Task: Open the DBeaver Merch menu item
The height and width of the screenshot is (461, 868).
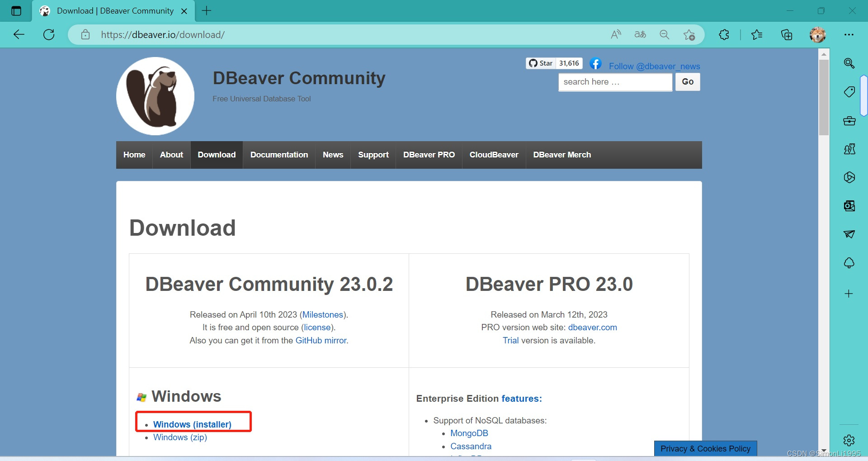Action: (x=562, y=155)
